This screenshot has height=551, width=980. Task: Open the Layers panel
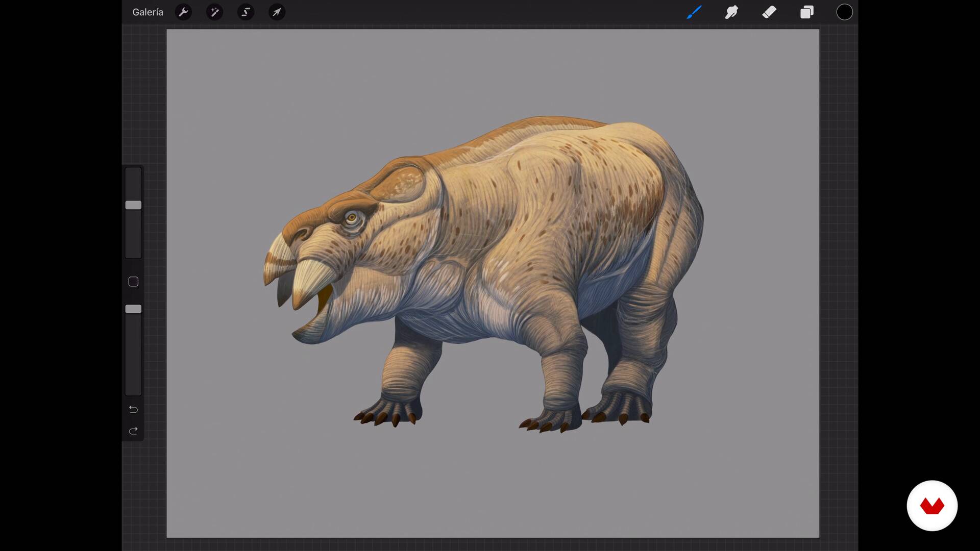click(807, 12)
